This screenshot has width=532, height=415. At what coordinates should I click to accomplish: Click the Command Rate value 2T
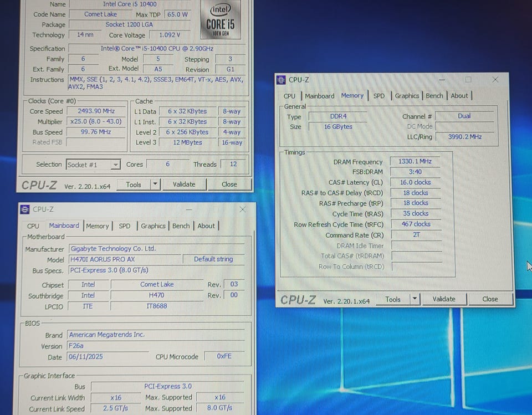416,235
